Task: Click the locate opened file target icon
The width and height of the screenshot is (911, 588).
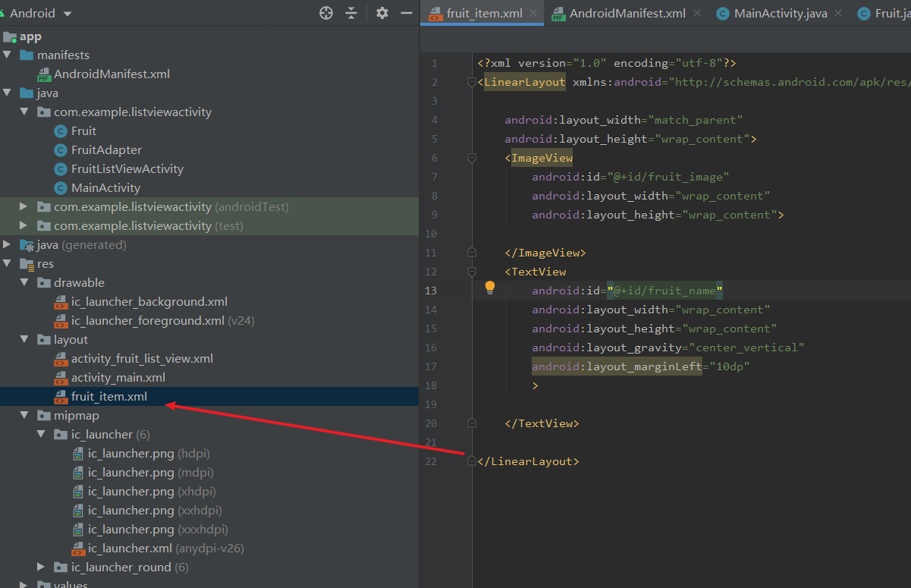Action: tap(326, 13)
